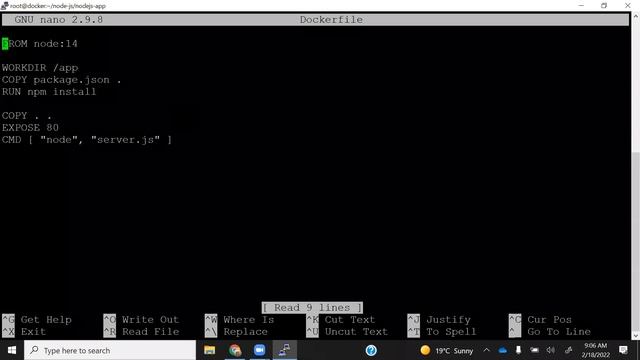Click the battery tray icon
Screen dimensions: 640x360
pos(534,350)
